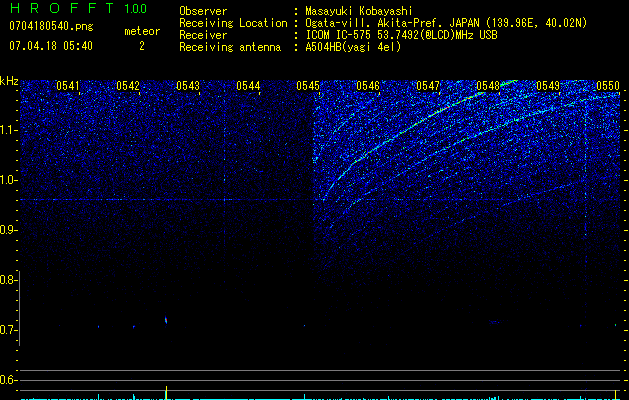Click the 0548 time marker
Screen dimensions: 629x400
[x=488, y=86]
